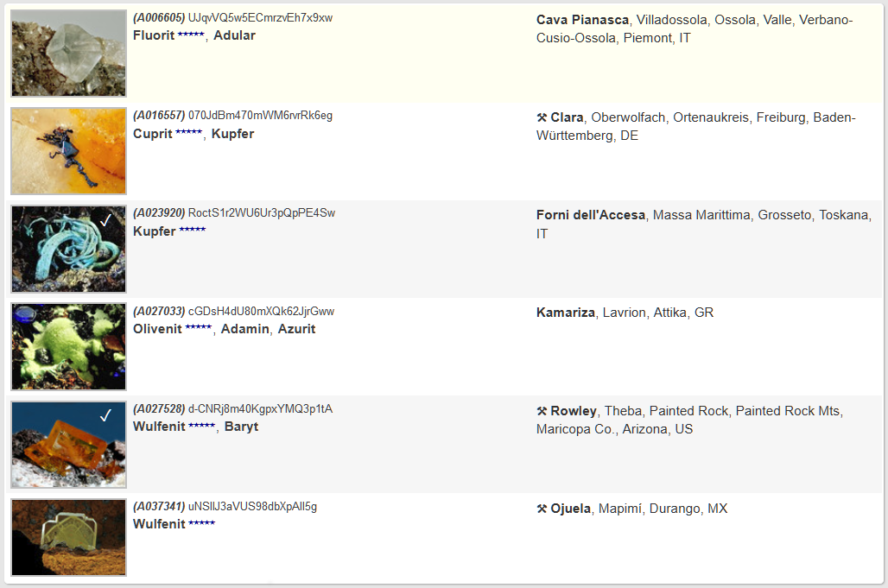View the green Olivenit photo thumbnail
This screenshot has height=588, width=888.
coord(69,346)
